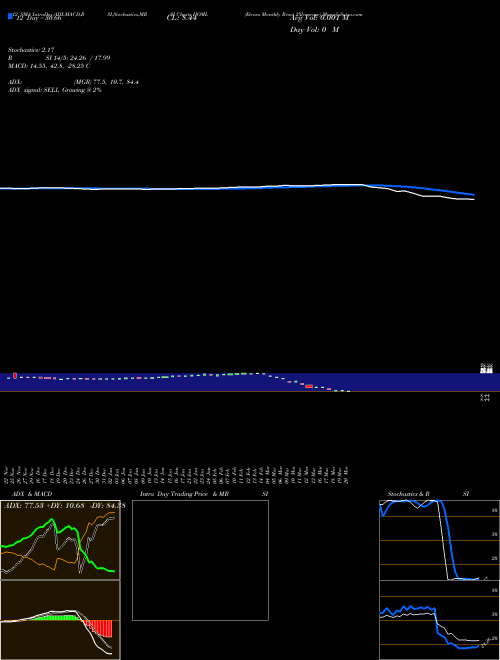Select the 'ADX: 77.53 +DY: 10.68' readout

pyautogui.click(x=46, y=505)
